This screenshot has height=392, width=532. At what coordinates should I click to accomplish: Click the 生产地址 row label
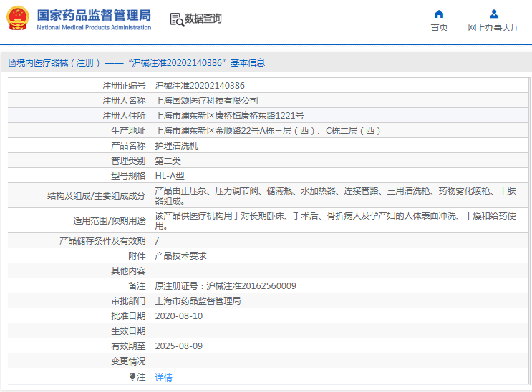(128, 131)
